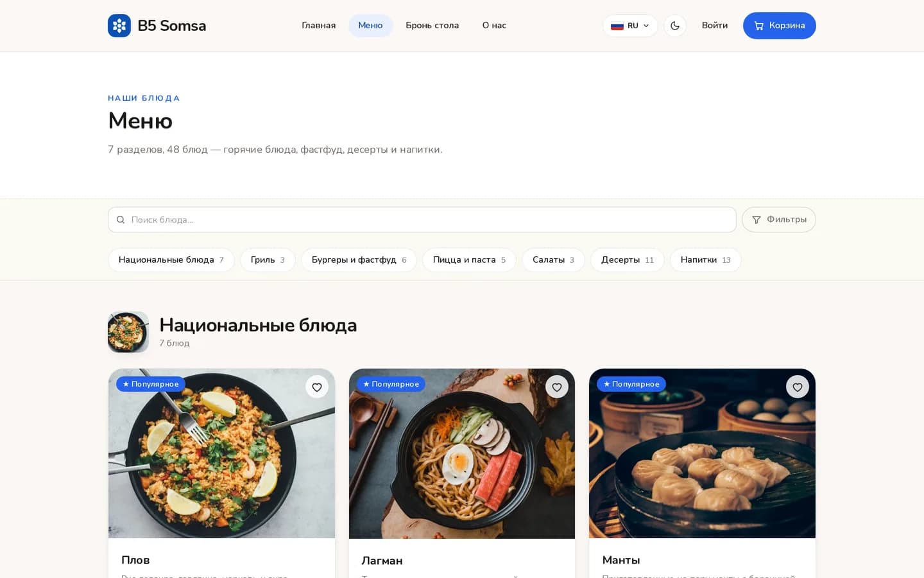Click the B5 Somsa logo icon
The width and height of the screenshot is (924, 578).
tap(119, 26)
